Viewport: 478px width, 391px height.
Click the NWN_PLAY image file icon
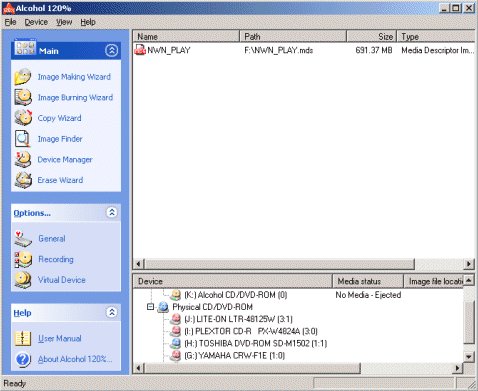click(140, 50)
